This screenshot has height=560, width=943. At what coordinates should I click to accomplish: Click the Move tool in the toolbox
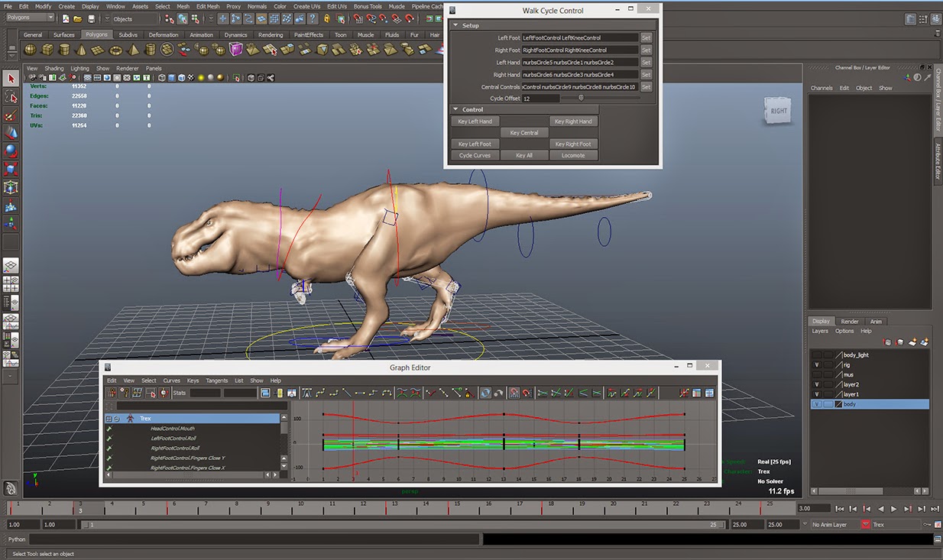pos(11,133)
